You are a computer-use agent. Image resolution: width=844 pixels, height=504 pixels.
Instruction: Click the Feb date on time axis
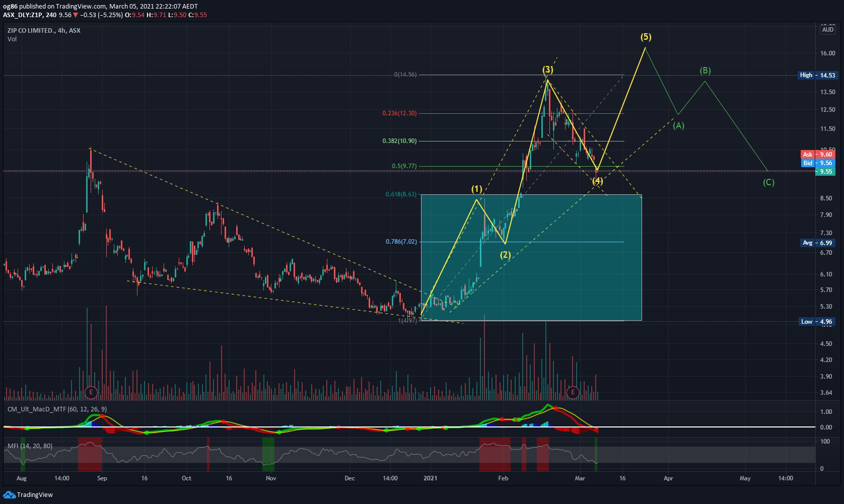(503, 478)
